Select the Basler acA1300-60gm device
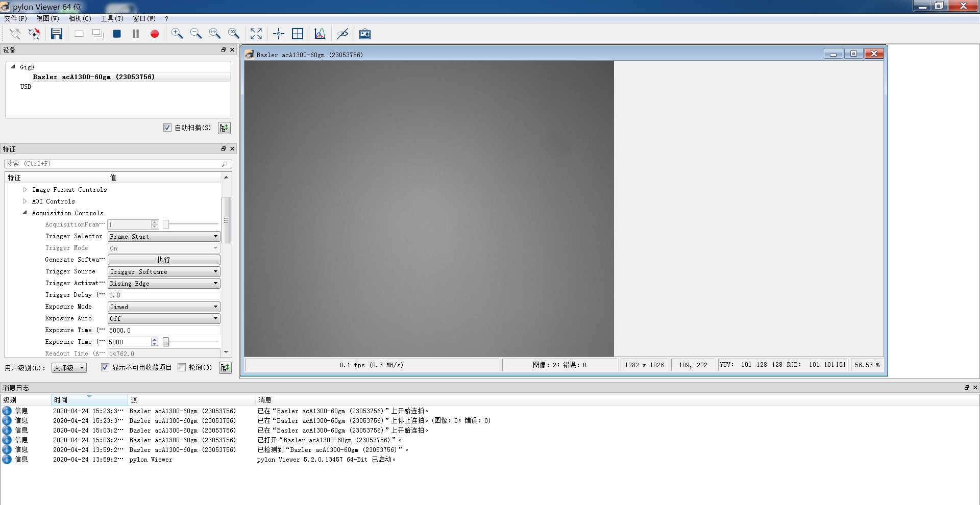This screenshot has width=980, height=505. point(94,77)
